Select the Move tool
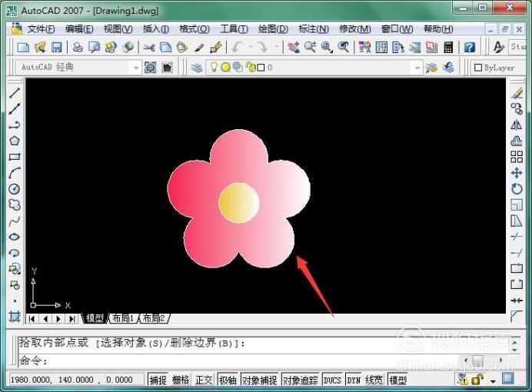This screenshot has width=532, height=392. coord(517,173)
